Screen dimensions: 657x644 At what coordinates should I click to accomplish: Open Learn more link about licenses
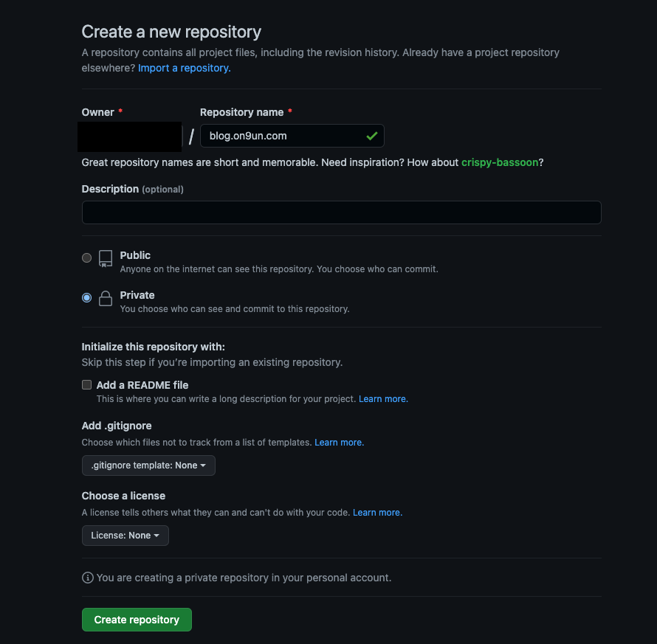coord(377,513)
